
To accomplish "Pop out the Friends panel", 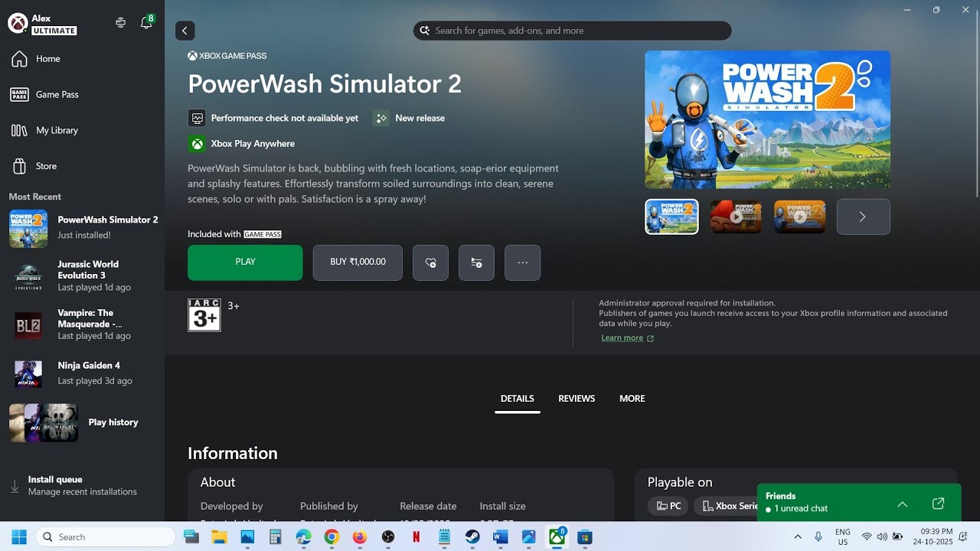I will [x=938, y=504].
